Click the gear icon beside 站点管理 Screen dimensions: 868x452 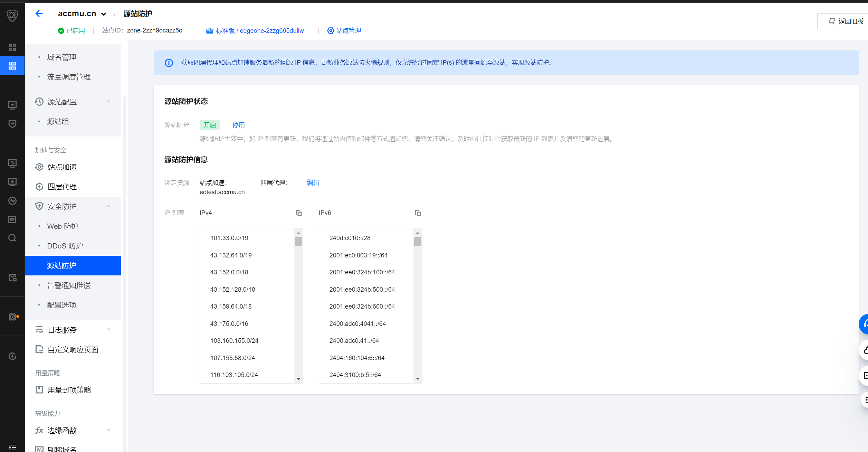tap(331, 31)
